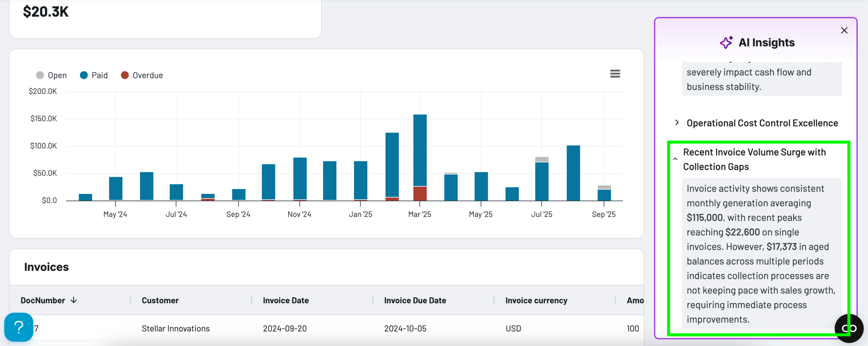The width and height of the screenshot is (868, 346).
Task: Toggle the Paid series in legend
Action: click(94, 75)
